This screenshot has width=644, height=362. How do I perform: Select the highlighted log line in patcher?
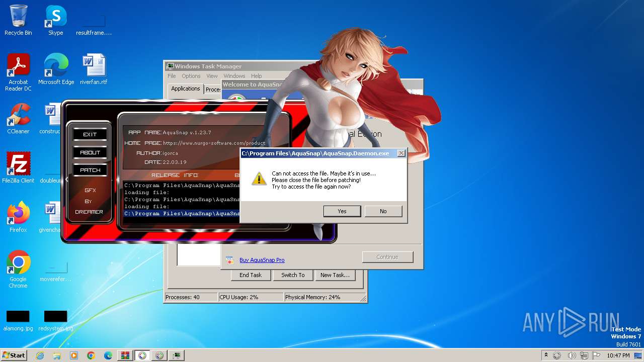click(x=182, y=213)
